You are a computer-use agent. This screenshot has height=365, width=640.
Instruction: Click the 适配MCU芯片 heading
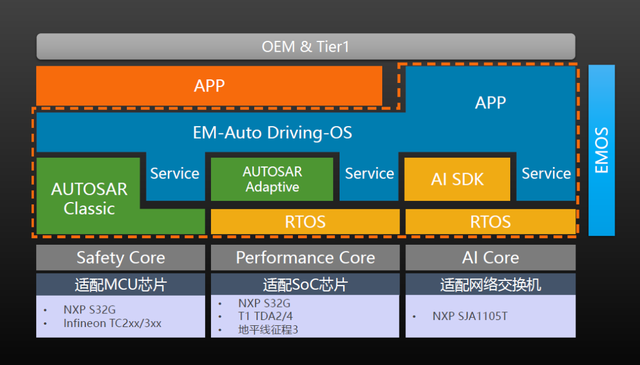tap(120, 284)
